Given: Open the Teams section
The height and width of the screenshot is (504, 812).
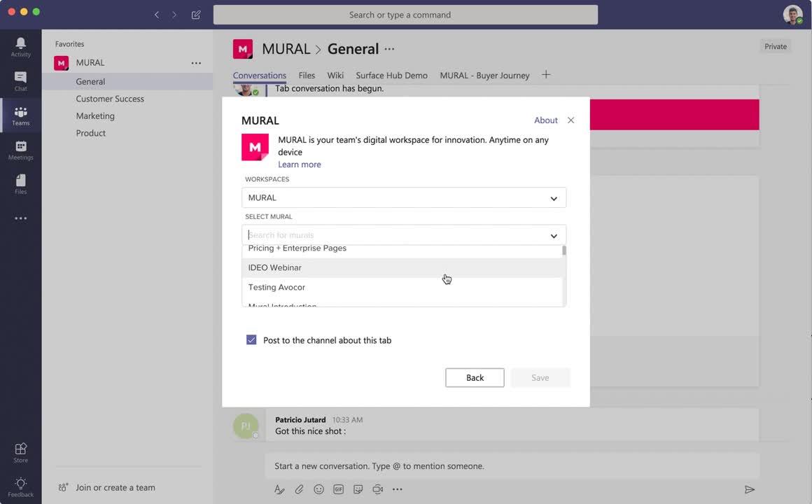Looking at the screenshot, I should [x=21, y=116].
